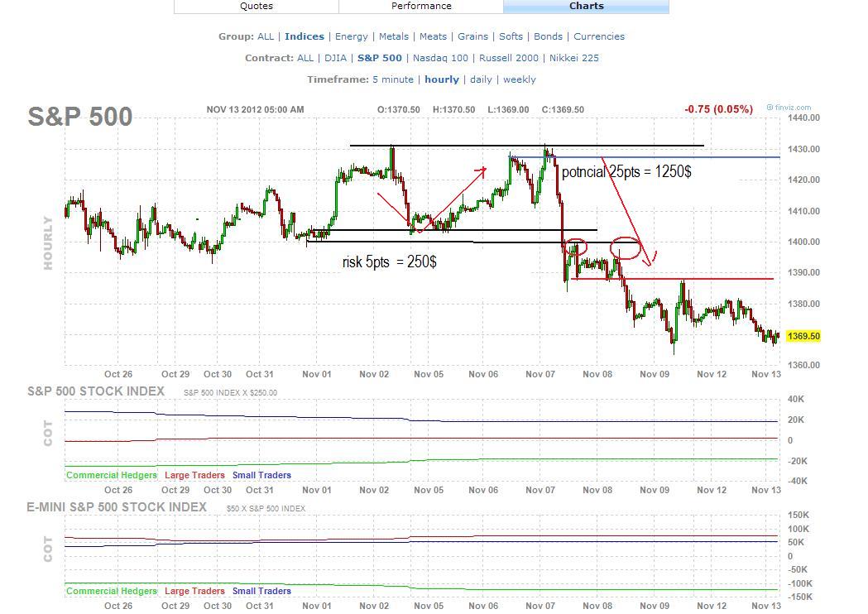
Task: Click the 150K label on the E-MINI axis
Action: click(798, 515)
